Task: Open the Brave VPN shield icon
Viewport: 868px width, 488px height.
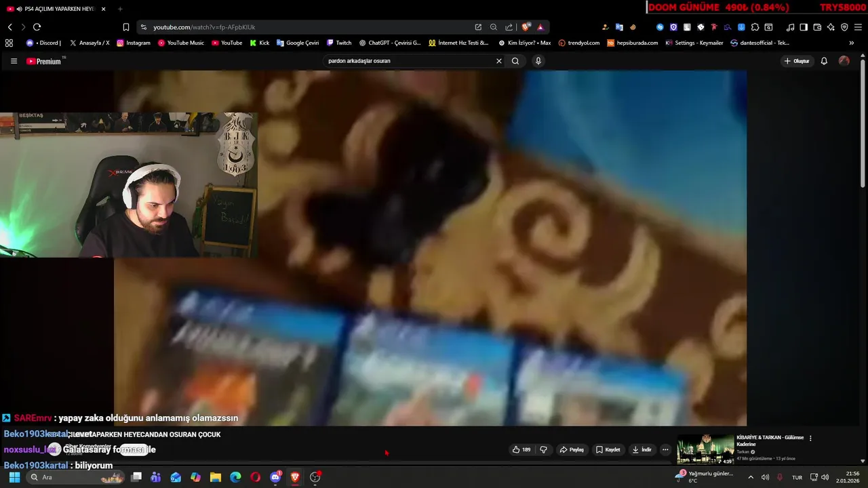Action: tap(844, 27)
